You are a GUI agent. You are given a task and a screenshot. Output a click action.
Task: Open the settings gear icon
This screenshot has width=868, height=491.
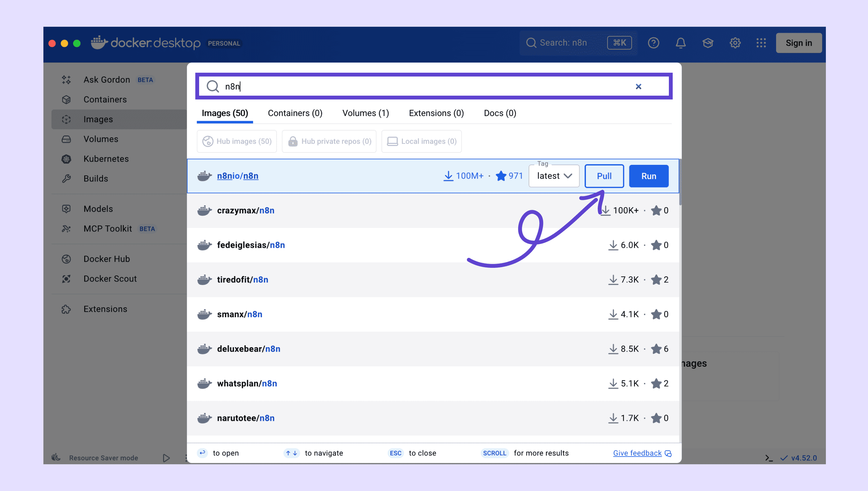coord(735,43)
